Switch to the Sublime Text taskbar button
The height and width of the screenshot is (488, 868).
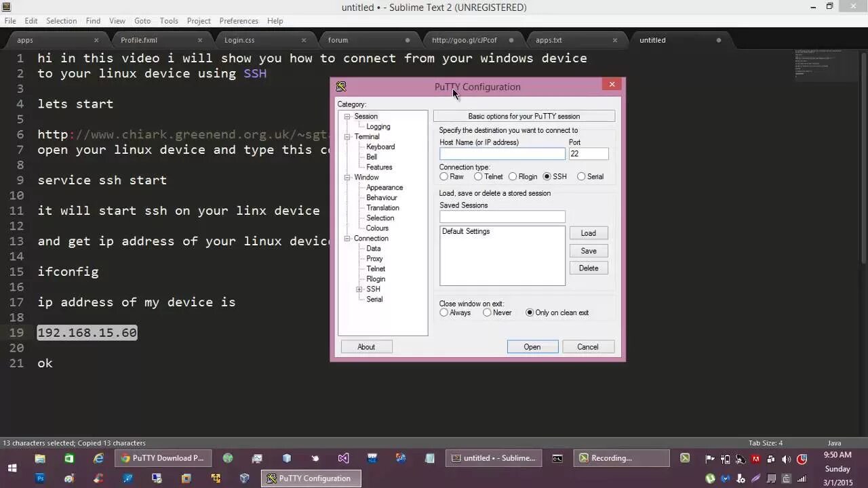493,458
